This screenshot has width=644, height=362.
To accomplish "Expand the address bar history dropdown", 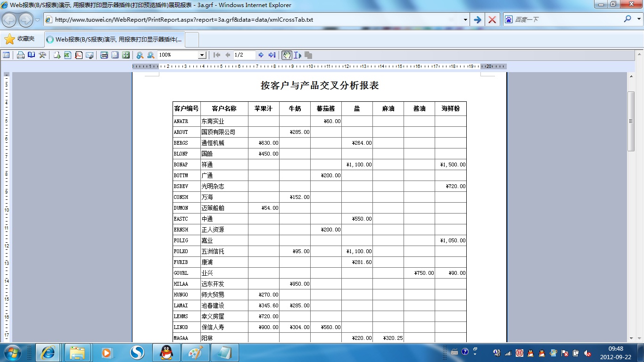I will click(x=465, y=20).
